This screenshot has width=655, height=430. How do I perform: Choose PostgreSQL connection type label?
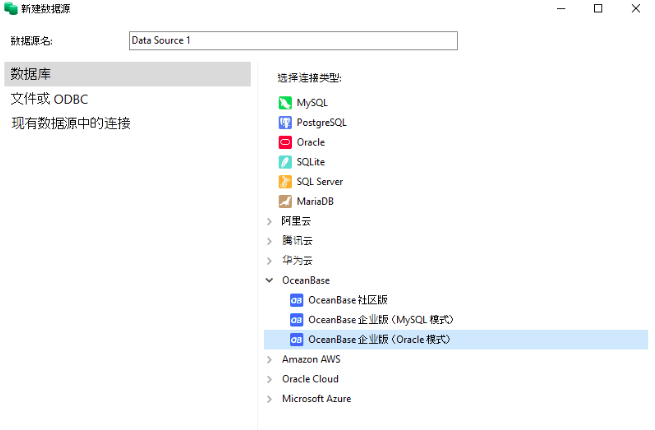tap(321, 122)
